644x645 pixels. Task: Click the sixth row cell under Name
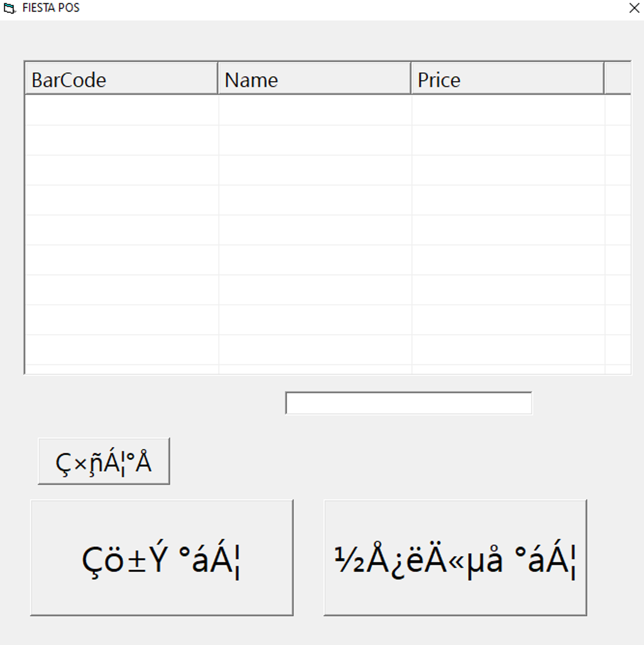(x=315, y=260)
